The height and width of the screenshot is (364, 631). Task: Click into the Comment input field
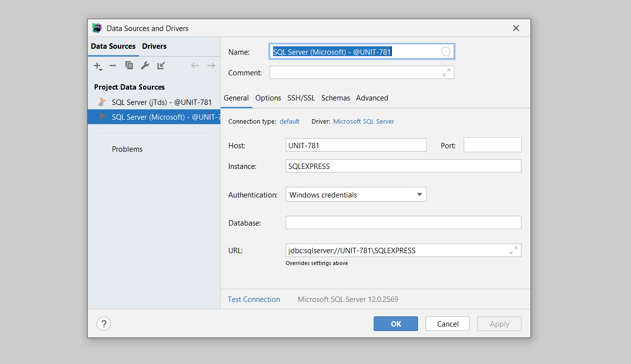point(362,72)
